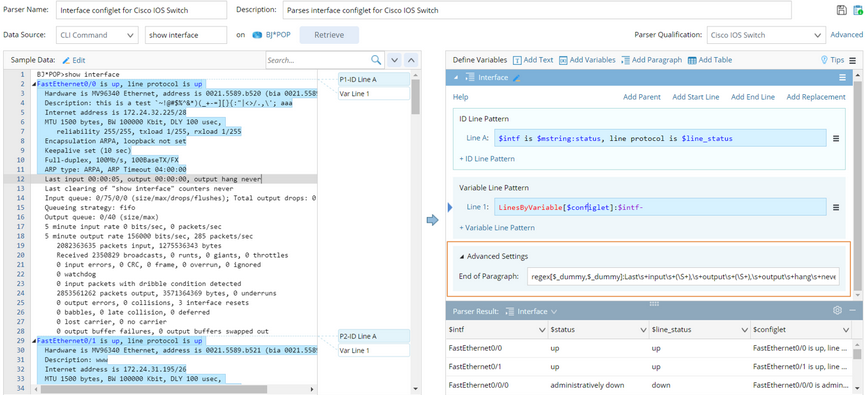The height and width of the screenshot is (395, 865).
Task: Click the Retrieve button
Action: 329,35
